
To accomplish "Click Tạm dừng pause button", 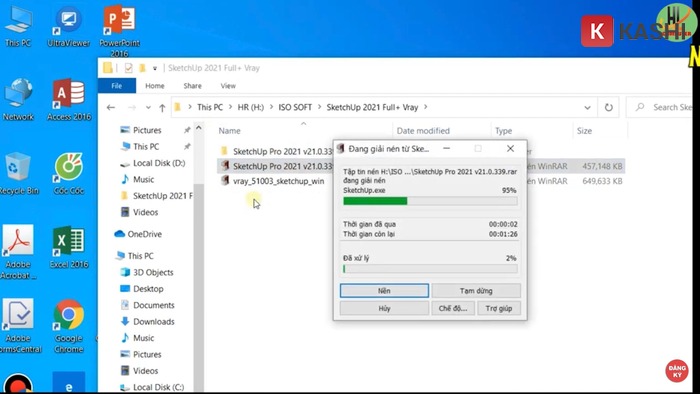I will coord(476,290).
